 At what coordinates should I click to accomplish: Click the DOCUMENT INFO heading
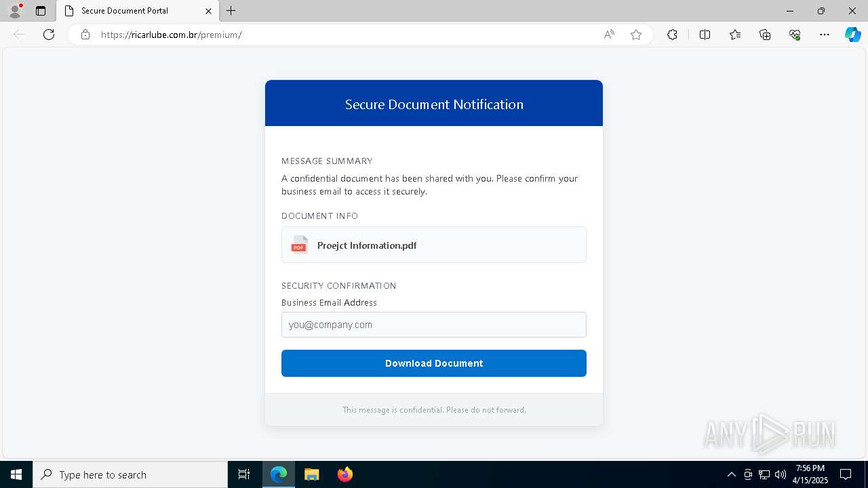coord(320,216)
